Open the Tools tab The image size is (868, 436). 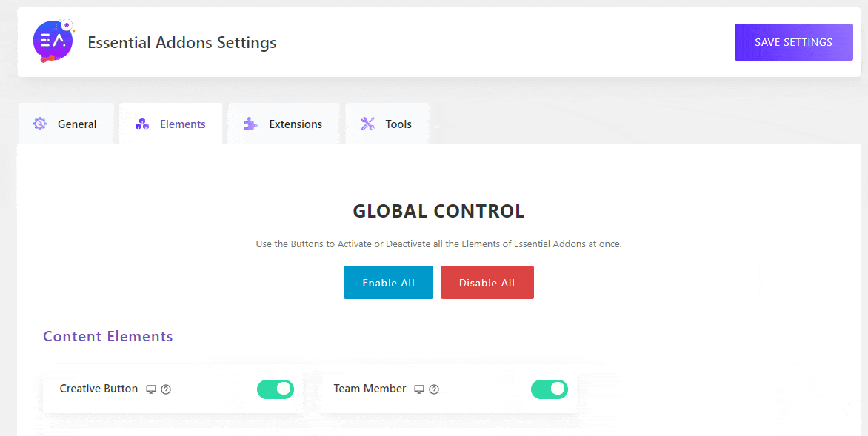[387, 124]
